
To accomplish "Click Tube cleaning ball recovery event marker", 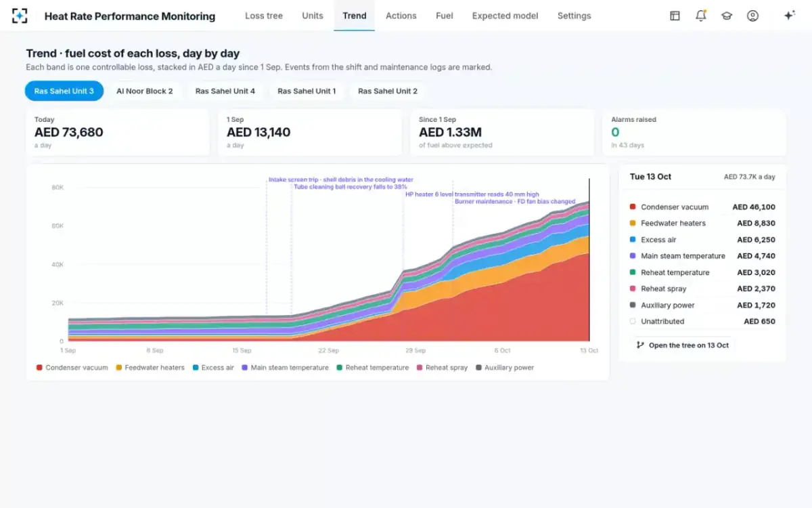I will click(350, 186).
